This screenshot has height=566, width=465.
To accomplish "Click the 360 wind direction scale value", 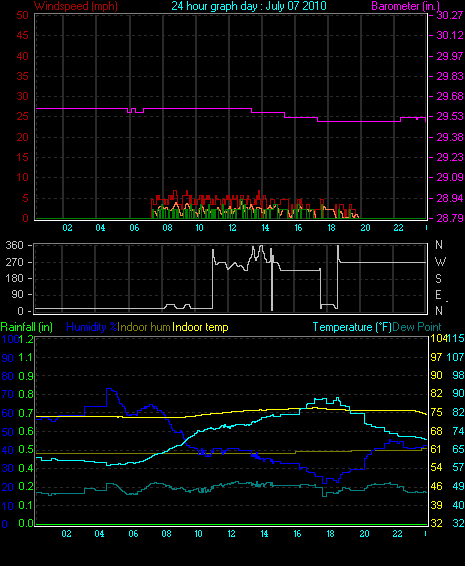I will click(x=14, y=245).
